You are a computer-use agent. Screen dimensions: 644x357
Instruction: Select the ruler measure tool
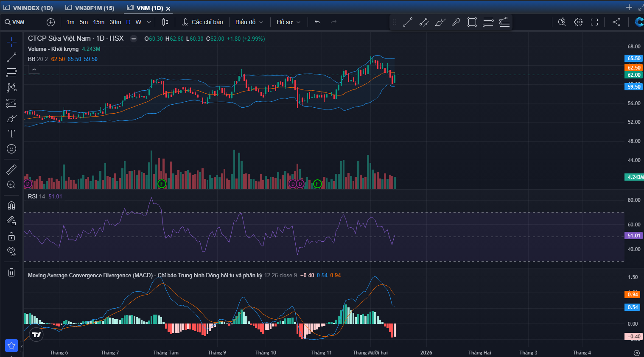[x=11, y=170]
